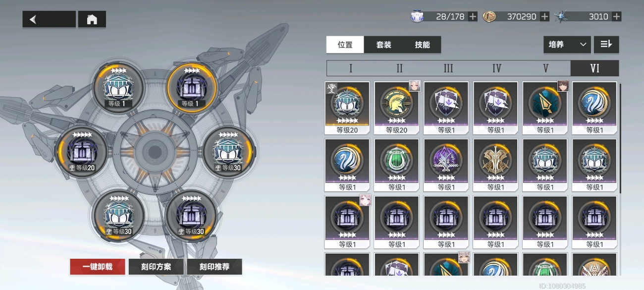Select the Spartan helmet imprint, 等级20
This screenshot has height=290, width=644.
396,108
